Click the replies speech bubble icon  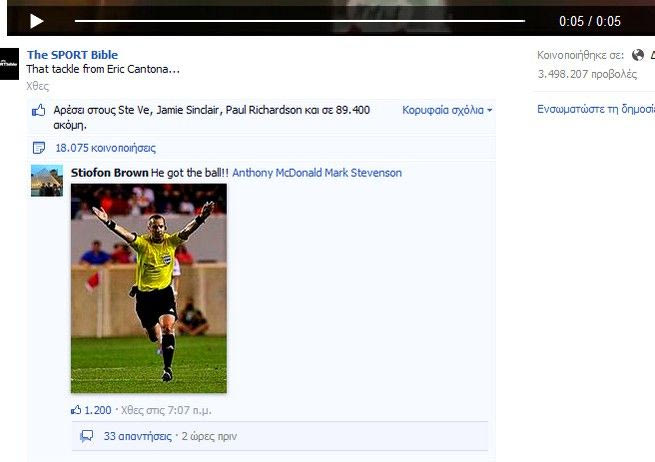pos(86,436)
